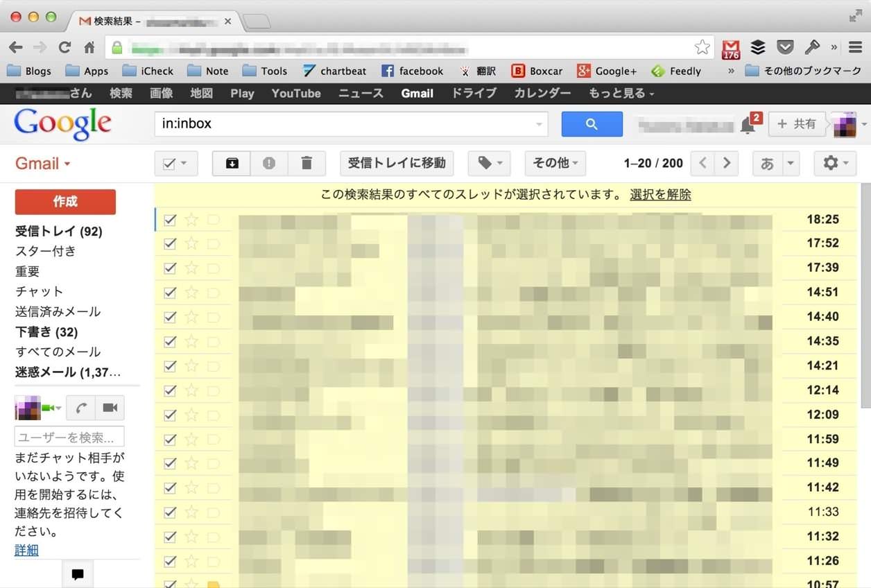Click the Pocket extension icon

tap(785, 47)
